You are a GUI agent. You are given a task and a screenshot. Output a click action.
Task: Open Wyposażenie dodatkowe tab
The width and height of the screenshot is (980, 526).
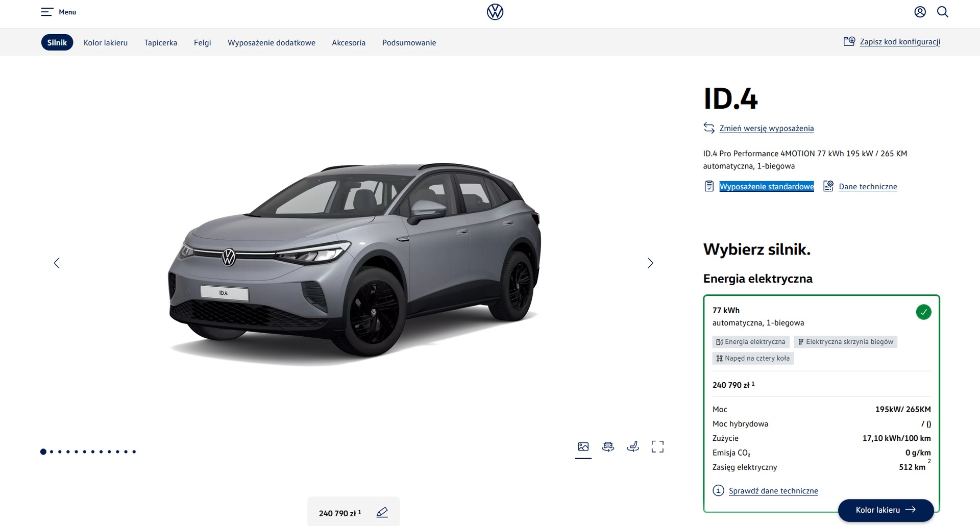pos(272,42)
